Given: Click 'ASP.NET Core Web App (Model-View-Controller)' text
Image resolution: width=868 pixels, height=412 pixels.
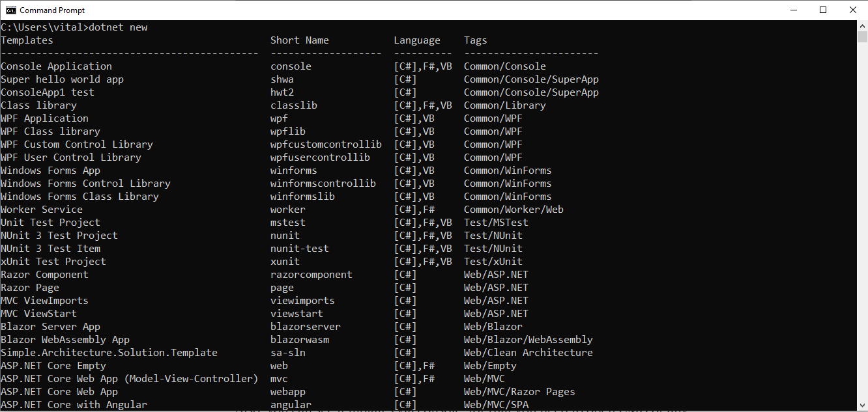Looking at the screenshot, I should point(130,379).
